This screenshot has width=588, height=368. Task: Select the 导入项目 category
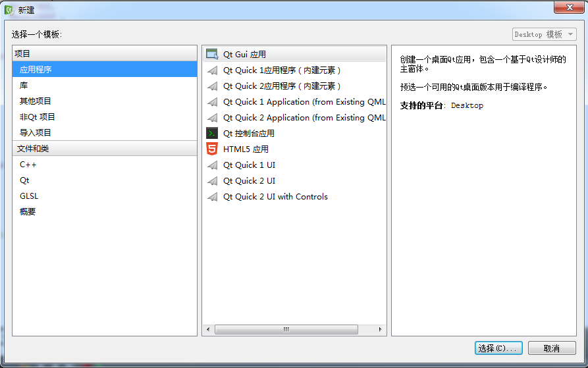(105, 133)
